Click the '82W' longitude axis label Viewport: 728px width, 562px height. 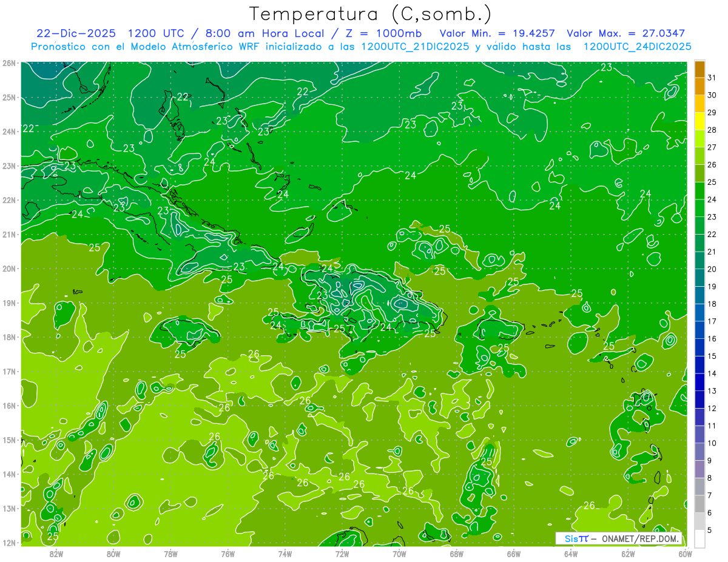pyautogui.click(x=56, y=554)
